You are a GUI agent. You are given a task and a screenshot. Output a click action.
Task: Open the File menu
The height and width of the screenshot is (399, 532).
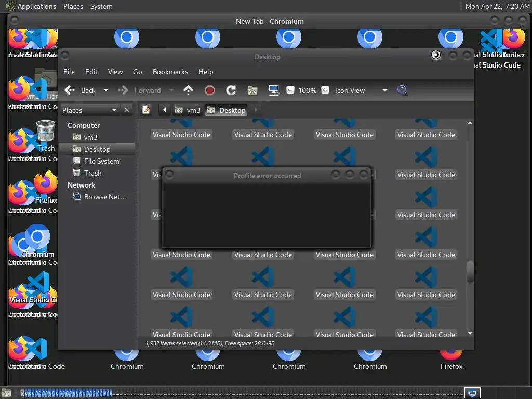coord(69,72)
